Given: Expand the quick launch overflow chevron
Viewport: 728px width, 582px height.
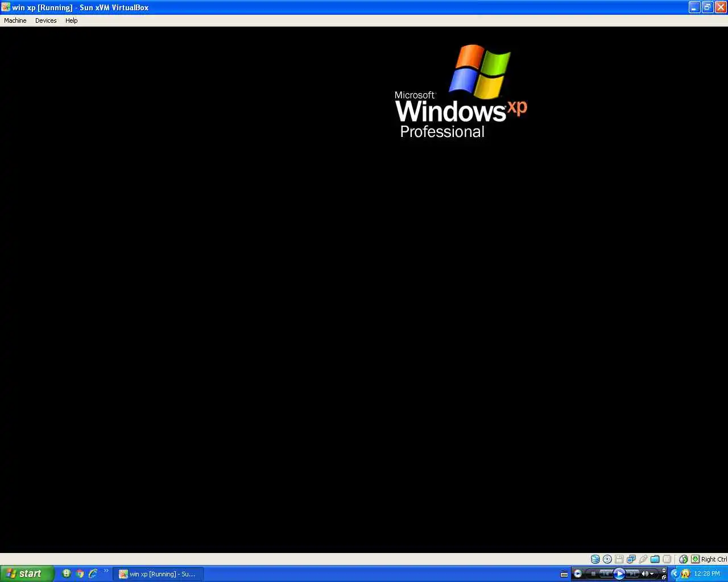Looking at the screenshot, I should (x=106, y=571).
